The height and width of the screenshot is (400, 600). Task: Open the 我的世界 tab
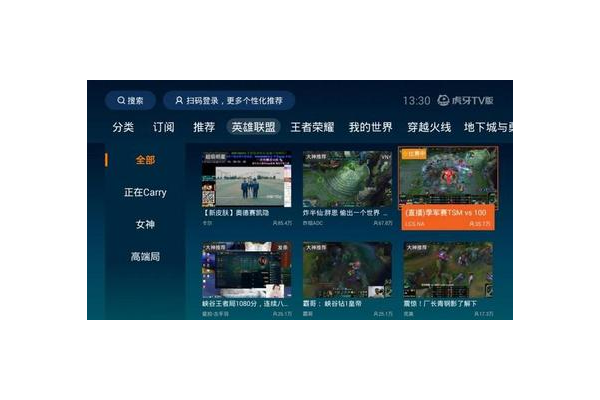(370, 127)
